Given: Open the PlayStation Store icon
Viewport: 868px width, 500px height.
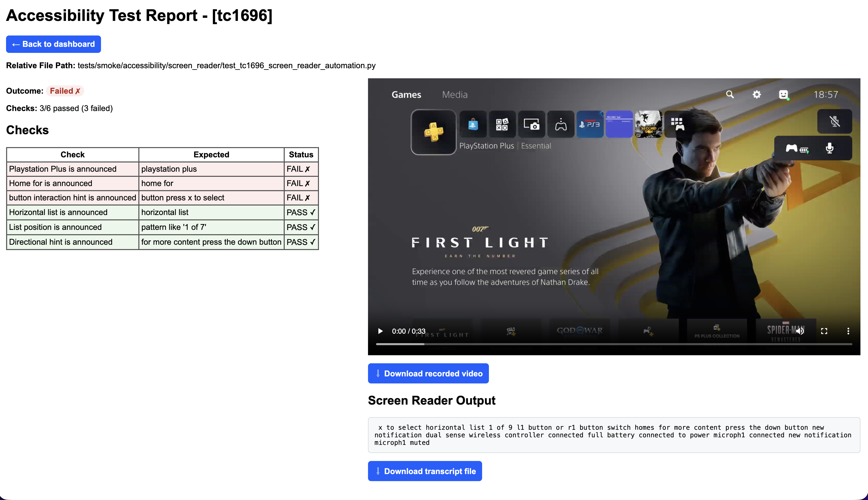Looking at the screenshot, I should point(473,124).
